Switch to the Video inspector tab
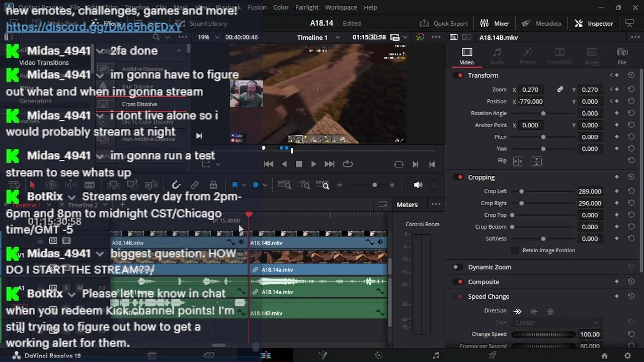The image size is (644, 362). click(x=467, y=56)
